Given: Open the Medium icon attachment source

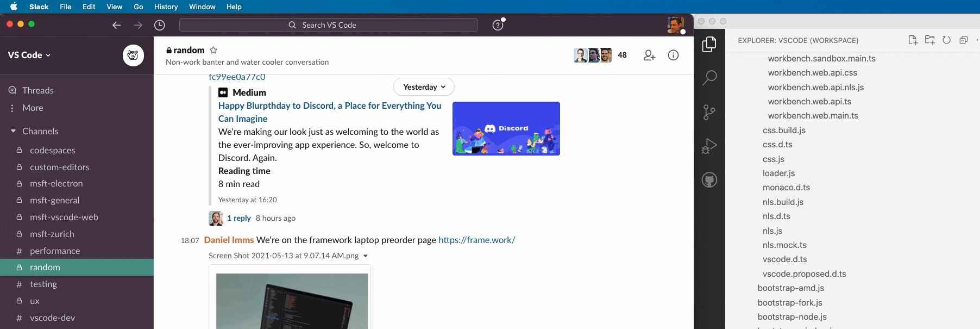Looking at the screenshot, I should [223, 92].
